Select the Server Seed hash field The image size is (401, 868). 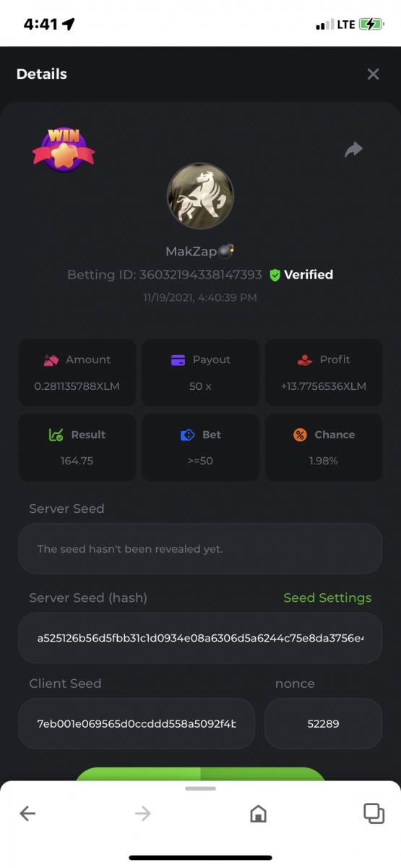[x=200, y=638]
